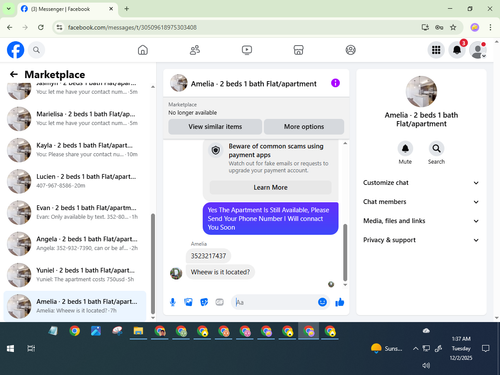Click Learn More about scams

270,187
